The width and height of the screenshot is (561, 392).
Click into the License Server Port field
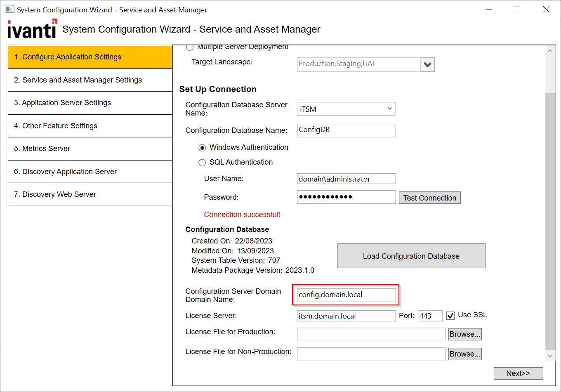point(430,316)
